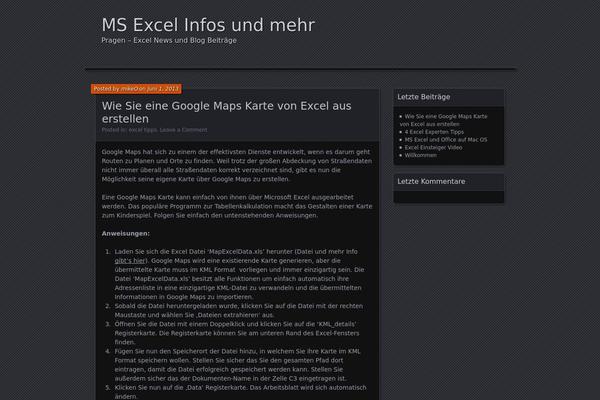This screenshot has width=600, height=400.
Task: Click the paragraph starting 'Google Maps hat sich'
Action: [x=236, y=165]
